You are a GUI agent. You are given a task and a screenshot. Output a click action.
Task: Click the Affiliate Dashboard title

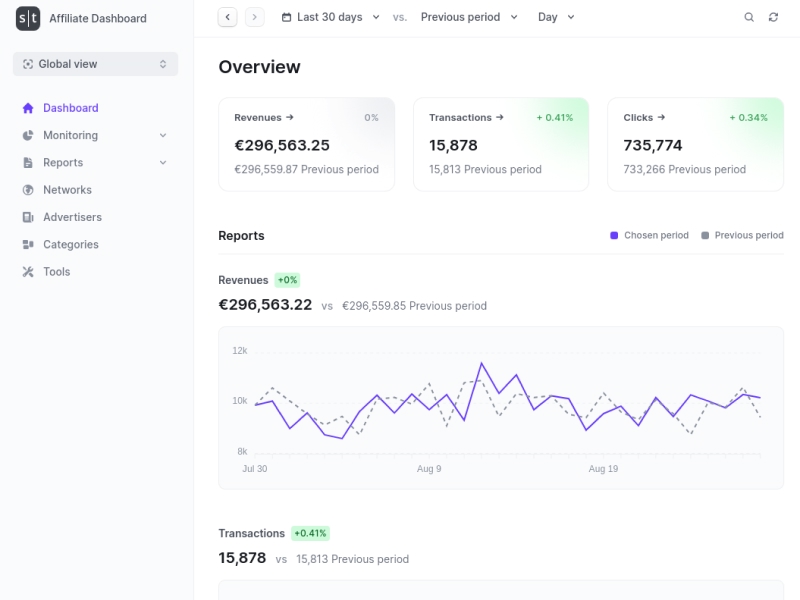pyautogui.click(x=98, y=18)
